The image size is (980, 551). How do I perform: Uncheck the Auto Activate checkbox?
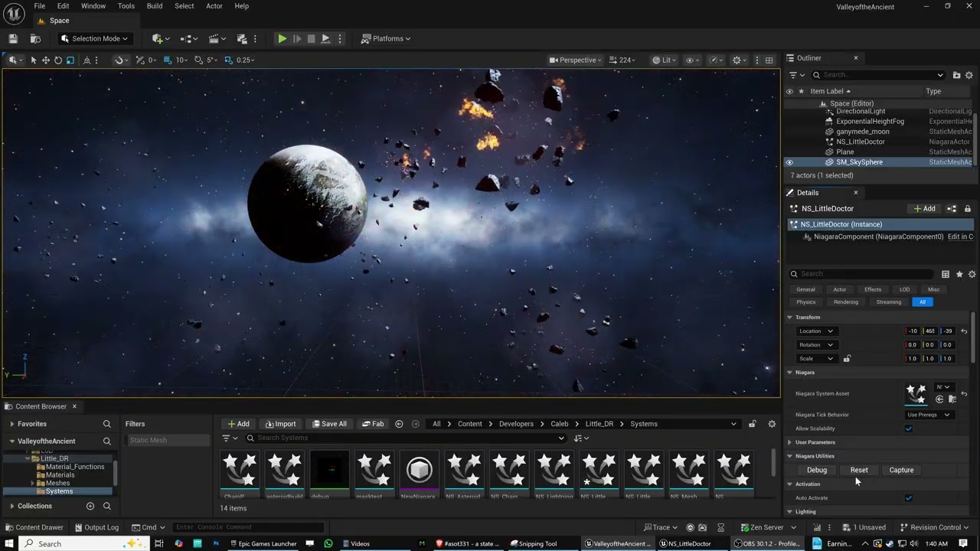tap(909, 498)
